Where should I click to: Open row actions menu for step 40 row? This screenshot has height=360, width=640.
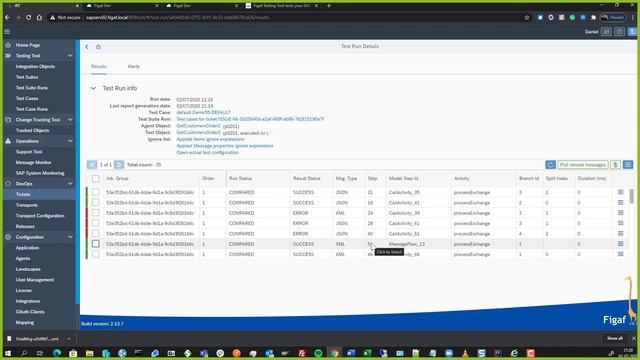620,233
